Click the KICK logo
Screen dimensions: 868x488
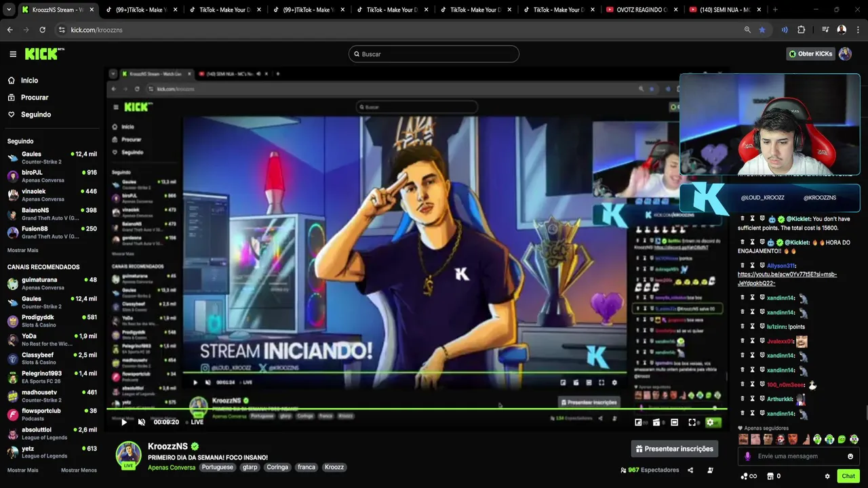(44, 54)
